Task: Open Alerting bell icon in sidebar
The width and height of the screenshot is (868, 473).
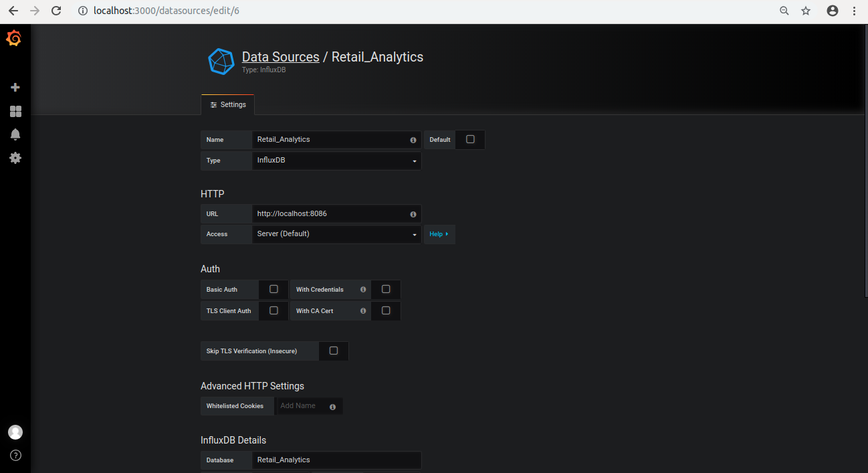Action: click(x=15, y=134)
